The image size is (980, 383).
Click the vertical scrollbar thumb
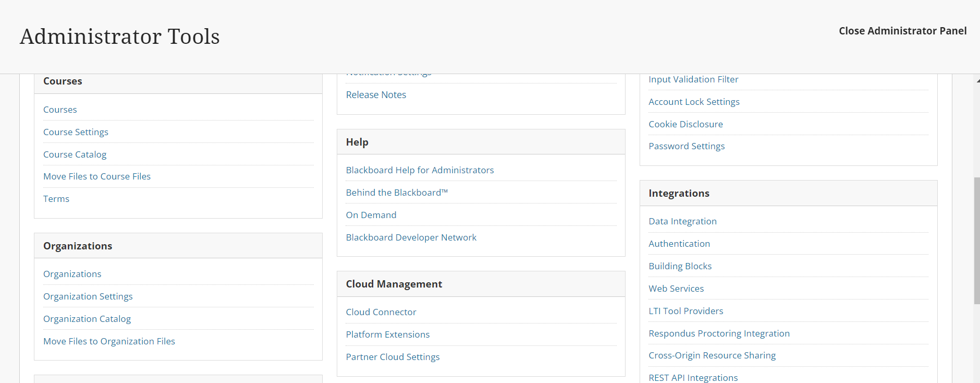[x=976, y=240]
